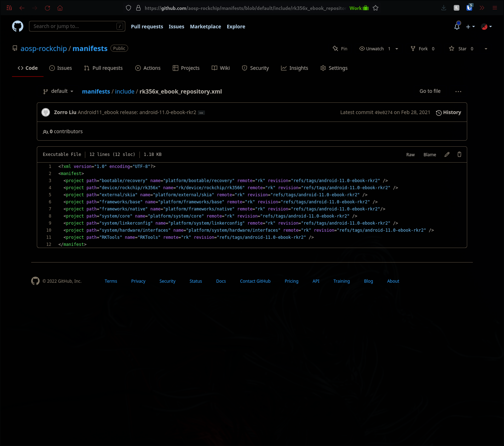Pin the repository

tap(340, 49)
